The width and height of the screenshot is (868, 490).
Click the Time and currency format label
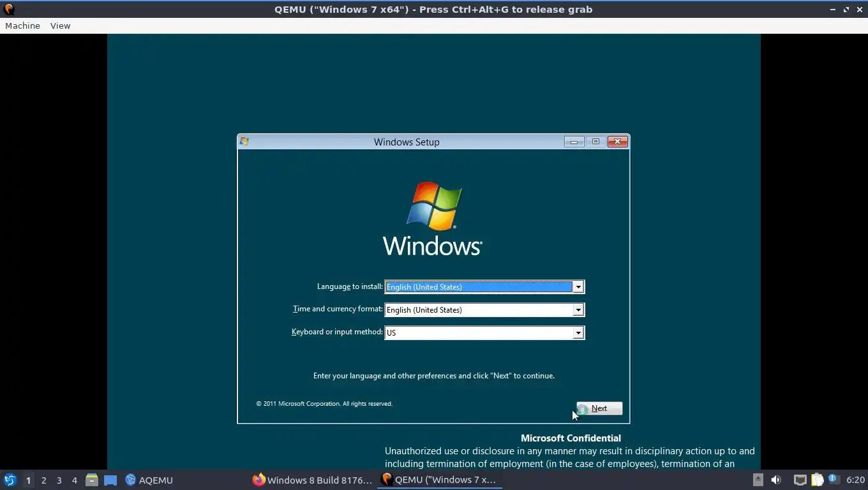pyautogui.click(x=338, y=309)
